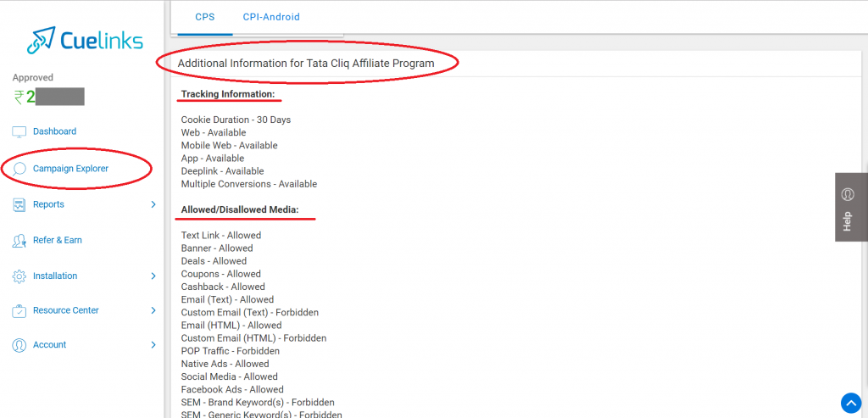Click 'Cookie Duration - 30 Days' text
868x418 pixels.
pos(236,120)
